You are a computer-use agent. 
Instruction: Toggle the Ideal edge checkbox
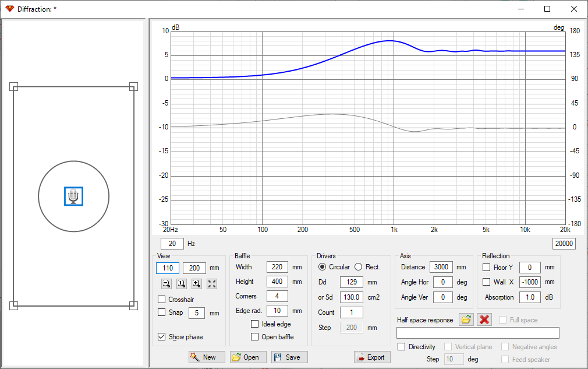(254, 324)
